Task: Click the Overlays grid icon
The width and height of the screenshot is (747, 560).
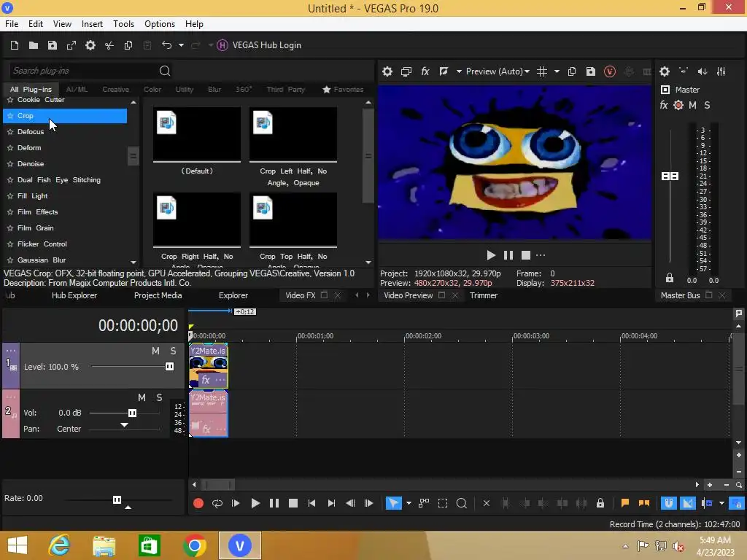Action: coord(542,71)
